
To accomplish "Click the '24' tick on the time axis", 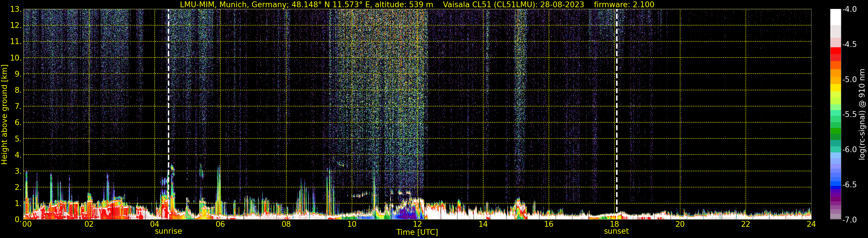I will tap(811, 224).
